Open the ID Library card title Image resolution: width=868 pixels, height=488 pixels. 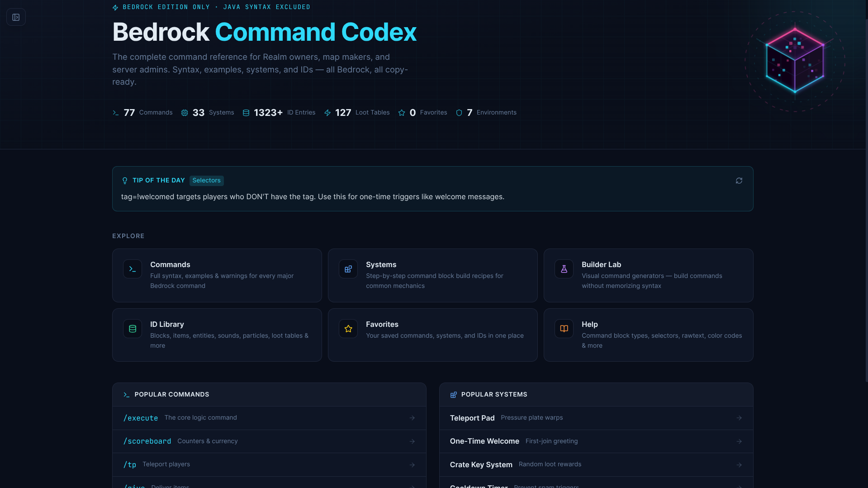[x=167, y=324]
